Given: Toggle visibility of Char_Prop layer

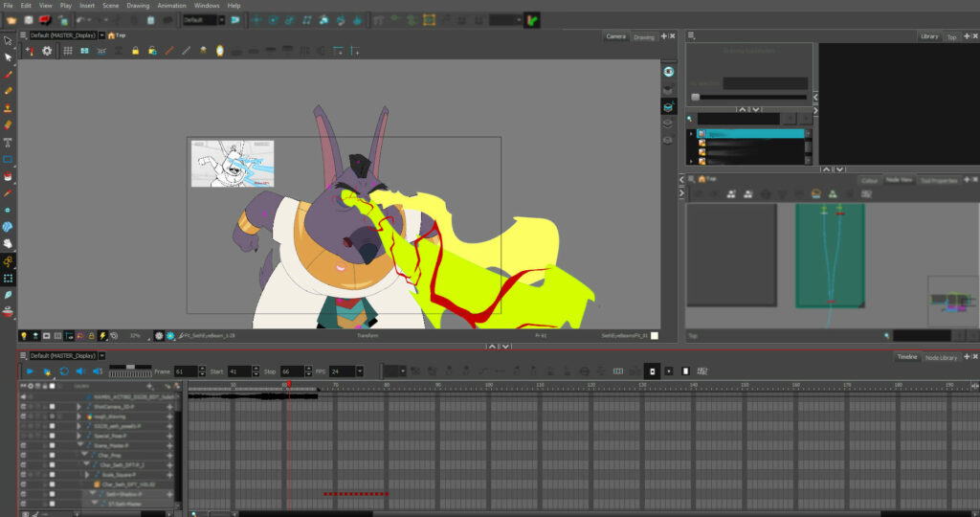Looking at the screenshot, I should (x=23, y=456).
